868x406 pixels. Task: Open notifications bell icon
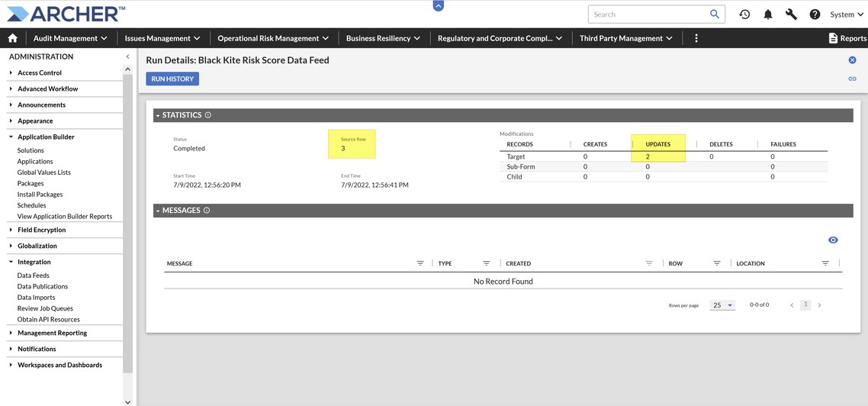click(768, 14)
